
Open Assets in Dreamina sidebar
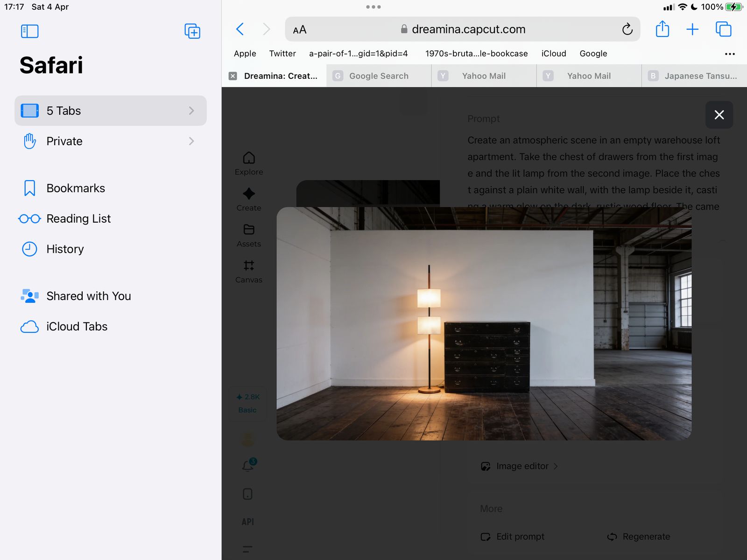(249, 235)
